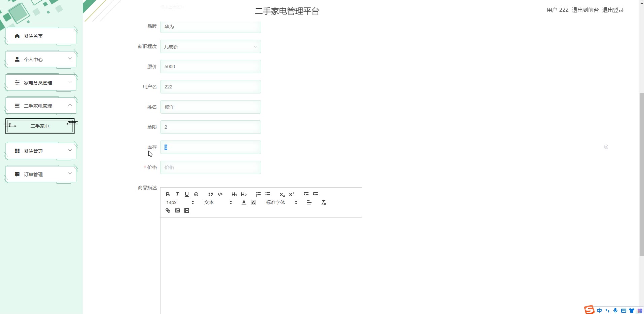Go to 系统首页 in the sidebar
This screenshot has height=314, width=644.
41,36
